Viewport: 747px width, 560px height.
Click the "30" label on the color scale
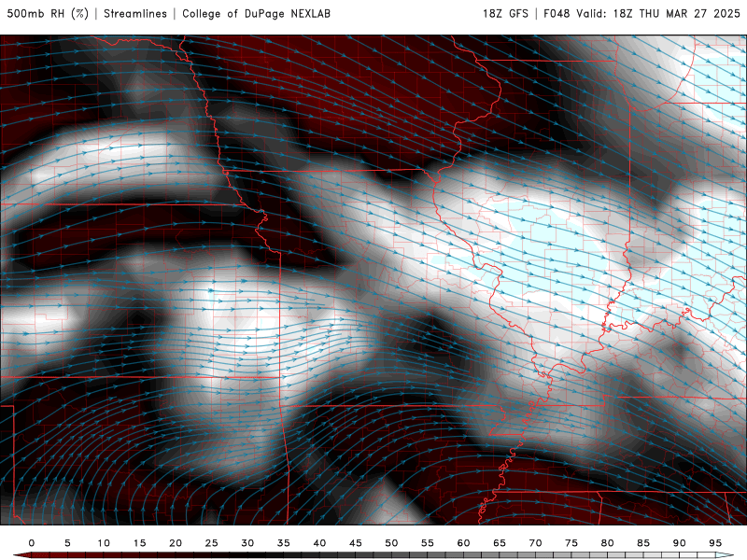(x=247, y=543)
